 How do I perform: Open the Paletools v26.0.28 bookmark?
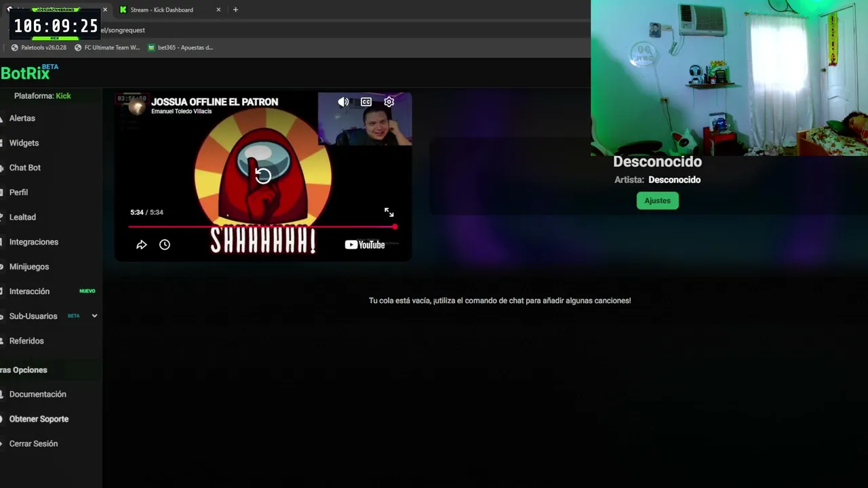39,47
